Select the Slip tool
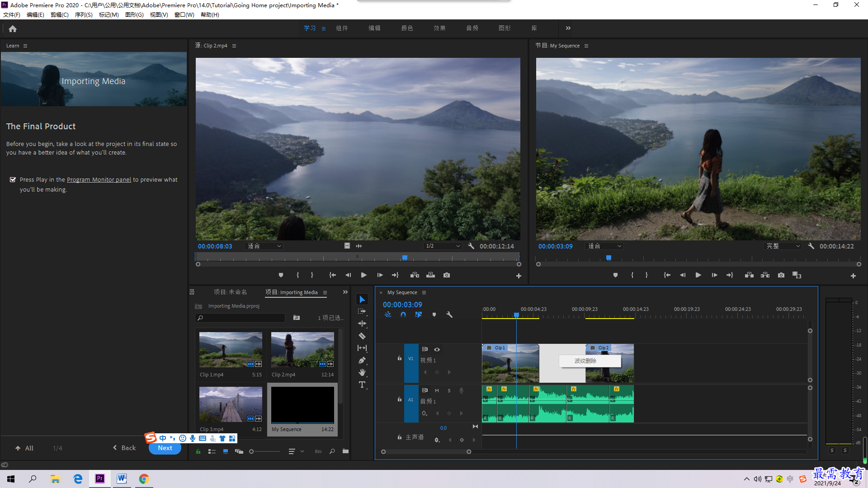The width and height of the screenshot is (868, 488). (362, 348)
